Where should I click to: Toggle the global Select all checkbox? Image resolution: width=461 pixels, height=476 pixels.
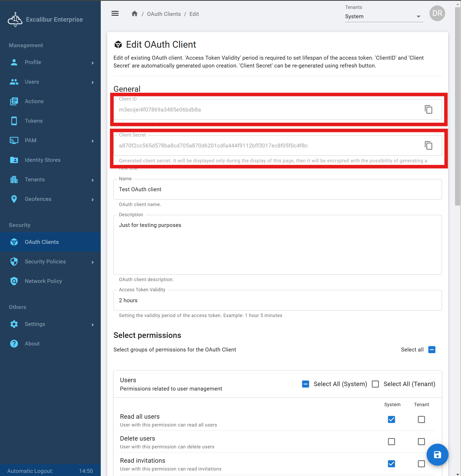tap(432, 350)
